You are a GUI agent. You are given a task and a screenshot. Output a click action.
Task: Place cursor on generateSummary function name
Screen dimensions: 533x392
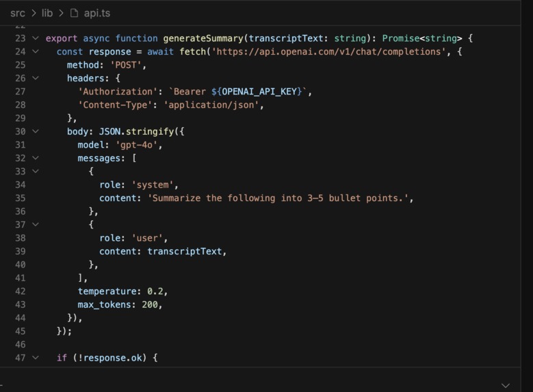tap(203, 38)
